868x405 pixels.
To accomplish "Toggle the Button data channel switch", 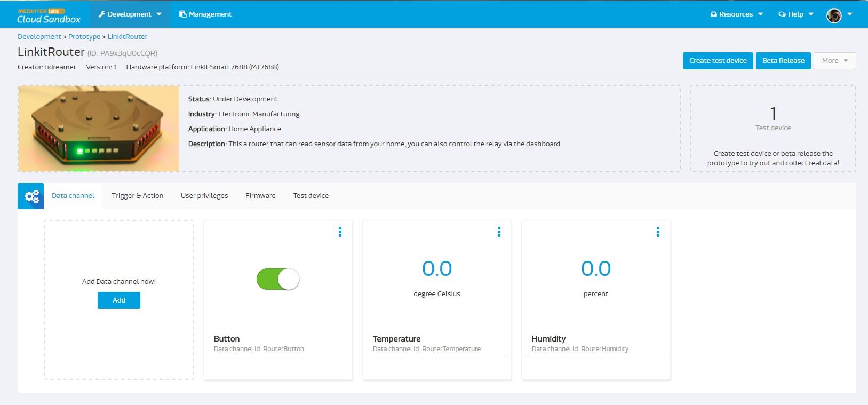I will click(278, 279).
